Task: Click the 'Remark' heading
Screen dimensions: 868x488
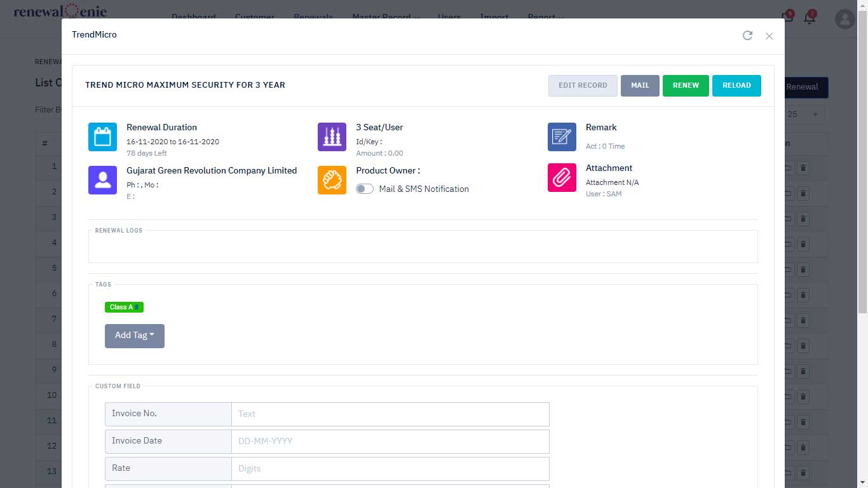Action: (x=601, y=127)
